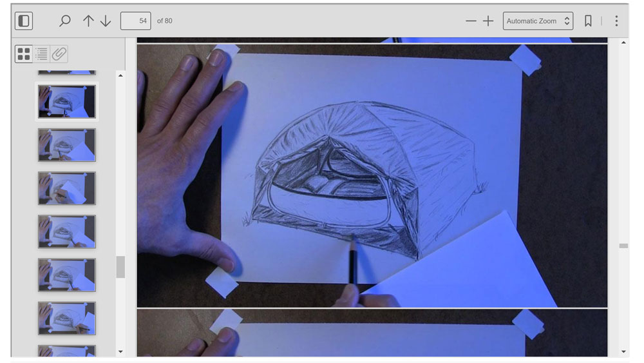The image size is (644, 363).
Task: Open the Automatic Zoom dropdown
Action: click(x=538, y=21)
